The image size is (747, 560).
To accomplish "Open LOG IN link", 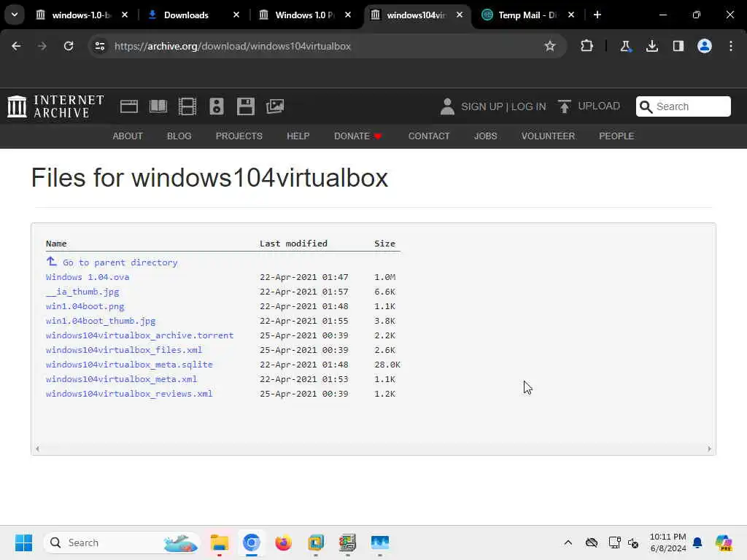I will pyautogui.click(x=528, y=106).
